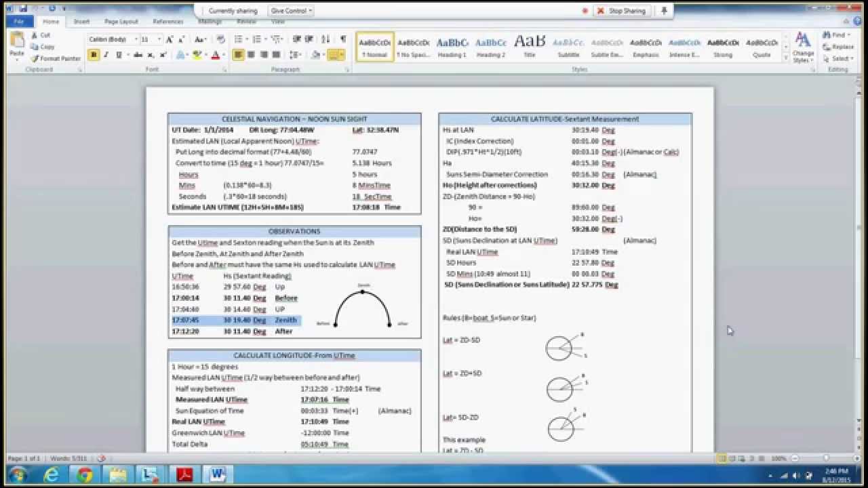Toggle Bold formatting off
The width and height of the screenshot is (868, 488).
[x=94, y=55]
